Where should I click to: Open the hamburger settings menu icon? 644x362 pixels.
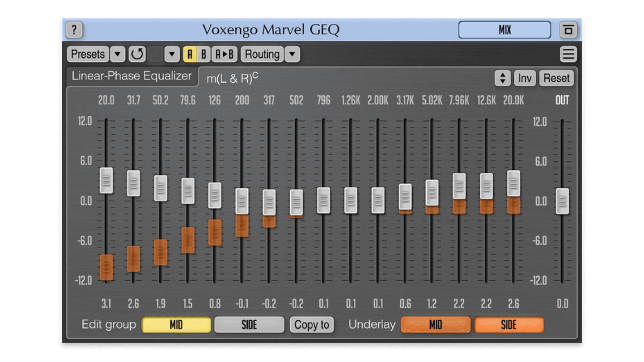tap(568, 54)
